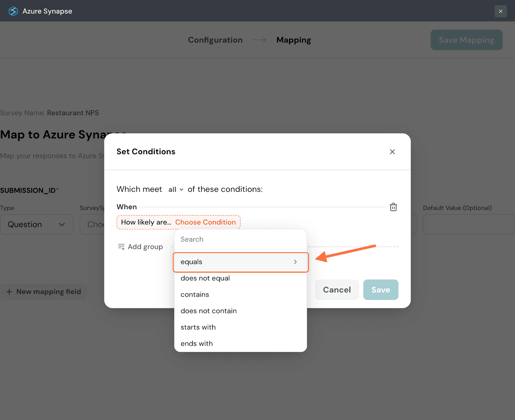Click the Default Value input field
This screenshot has width=515, height=420.
click(x=468, y=224)
